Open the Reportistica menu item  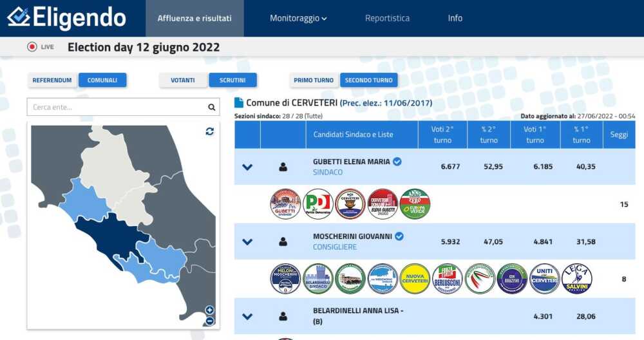[x=387, y=18]
